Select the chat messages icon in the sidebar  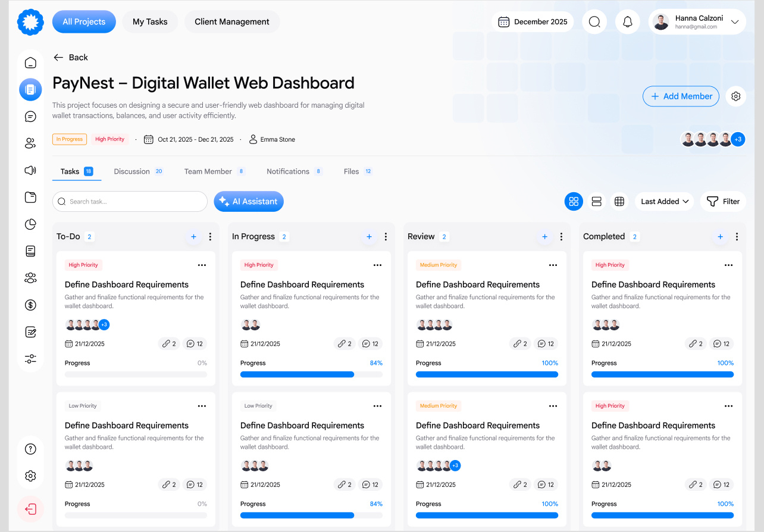[30, 116]
